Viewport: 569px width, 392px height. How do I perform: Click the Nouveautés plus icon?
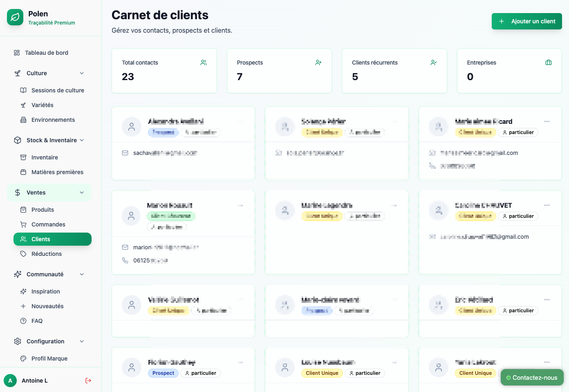point(23,306)
